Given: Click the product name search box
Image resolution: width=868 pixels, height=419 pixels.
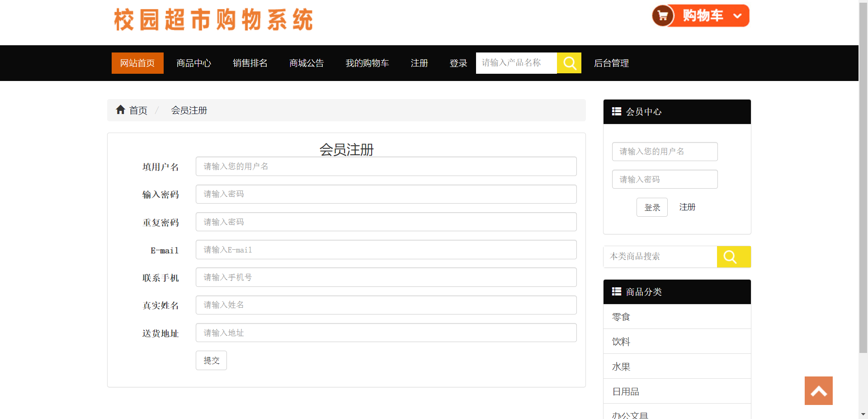Looking at the screenshot, I should (515, 63).
